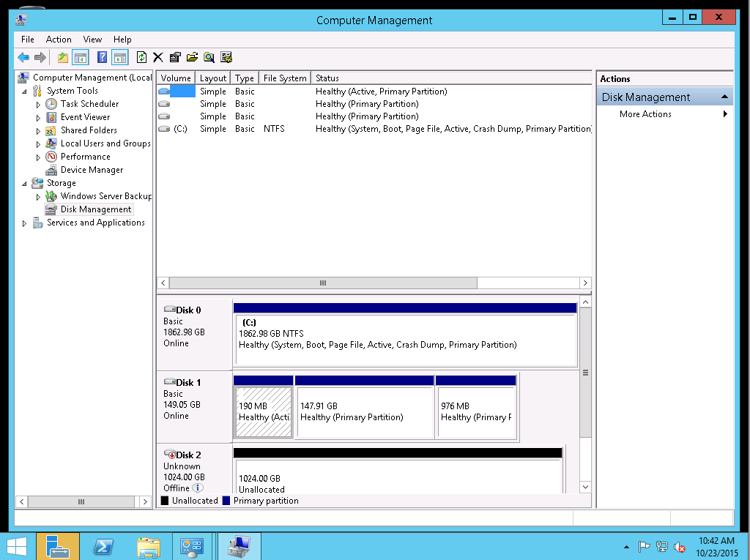Click the Up One Level folder icon
Screen dimensions: 750x560
point(63,58)
